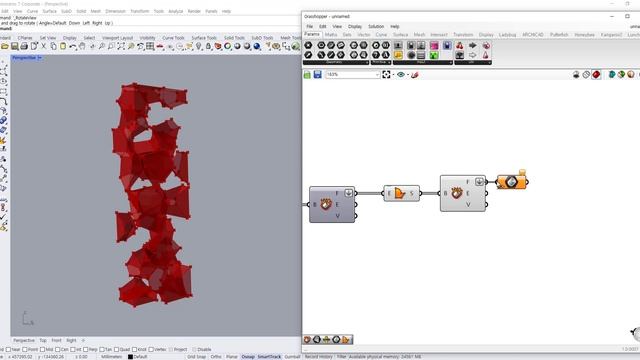This screenshot has height=360, width=640.
Task: Open file icon in Rhino toolbar
Action: pos(5,47)
